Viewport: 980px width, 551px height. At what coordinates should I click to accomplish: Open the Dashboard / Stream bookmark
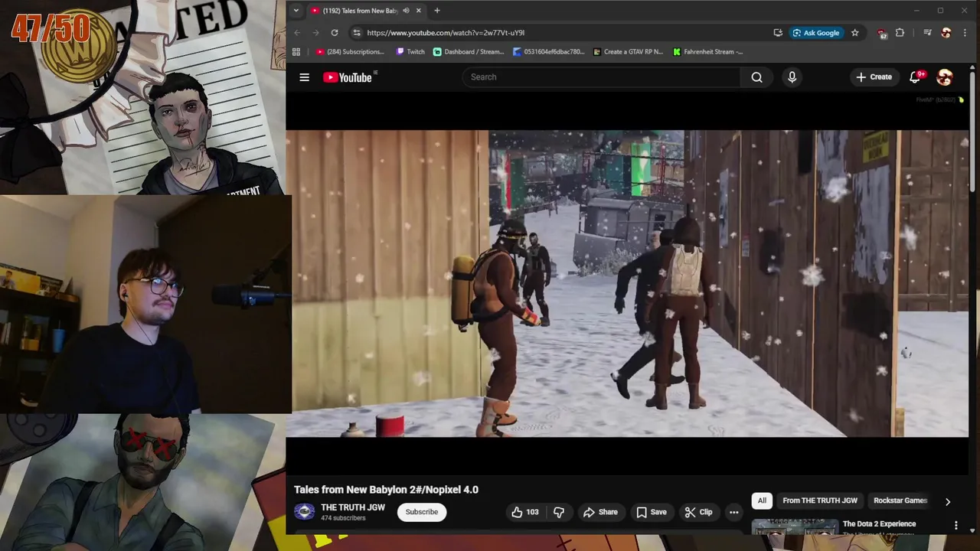pyautogui.click(x=469, y=52)
